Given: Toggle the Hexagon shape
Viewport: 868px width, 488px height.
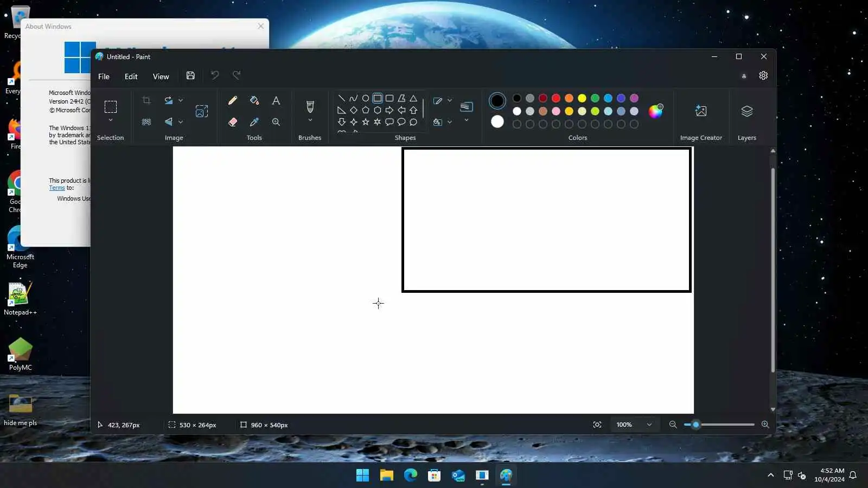Looking at the screenshot, I should coord(378,110).
